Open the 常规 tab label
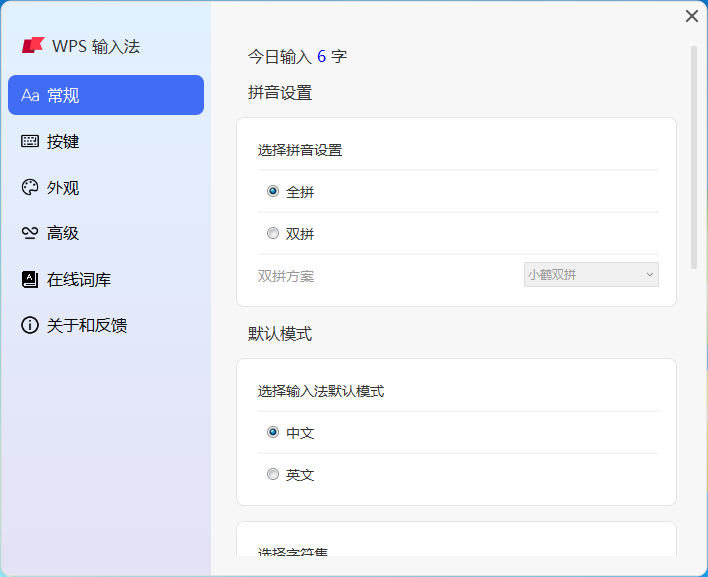Viewport: 708px width, 577px height. pyautogui.click(x=63, y=95)
